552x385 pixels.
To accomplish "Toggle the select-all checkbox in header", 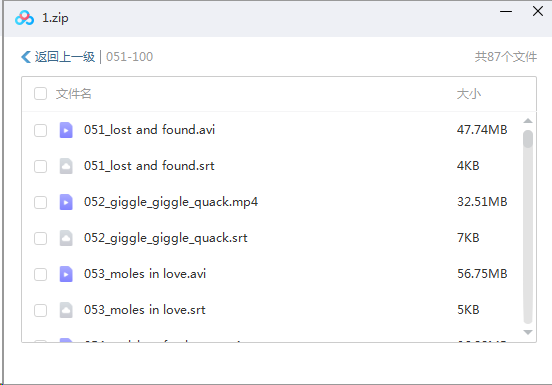I will click(40, 94).
